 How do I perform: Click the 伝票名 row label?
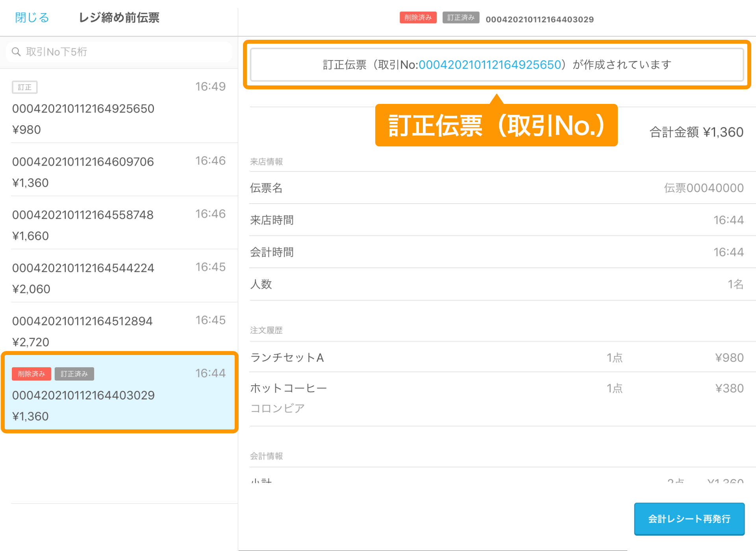pos(266,188)
